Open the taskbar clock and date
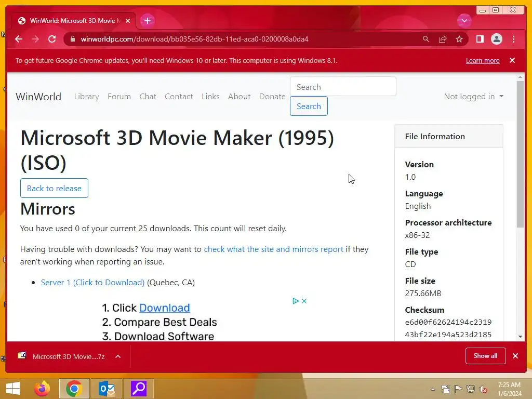This screenshot has width=532, height=399. click(509, 389)
